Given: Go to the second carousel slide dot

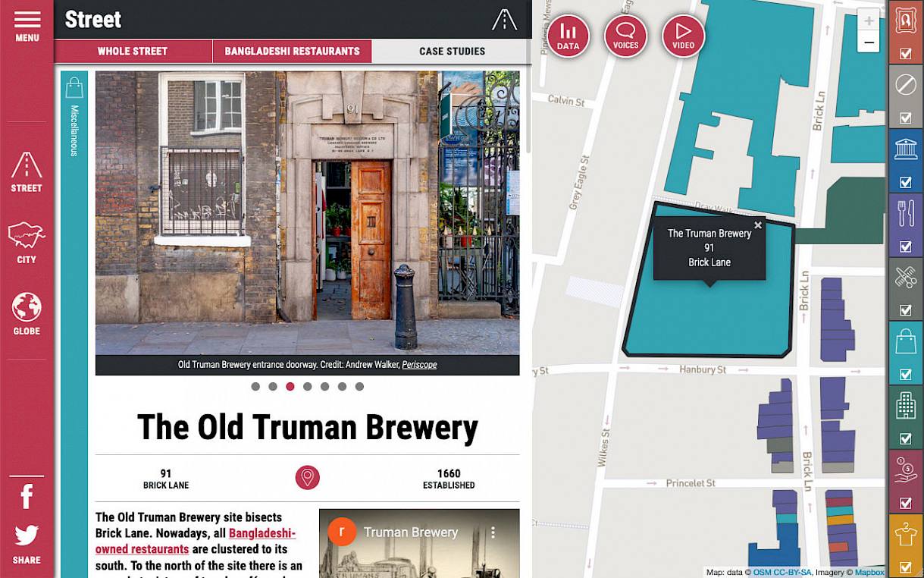Looking at the screenshot, I should pyautogui.click(x=273, y=387).
